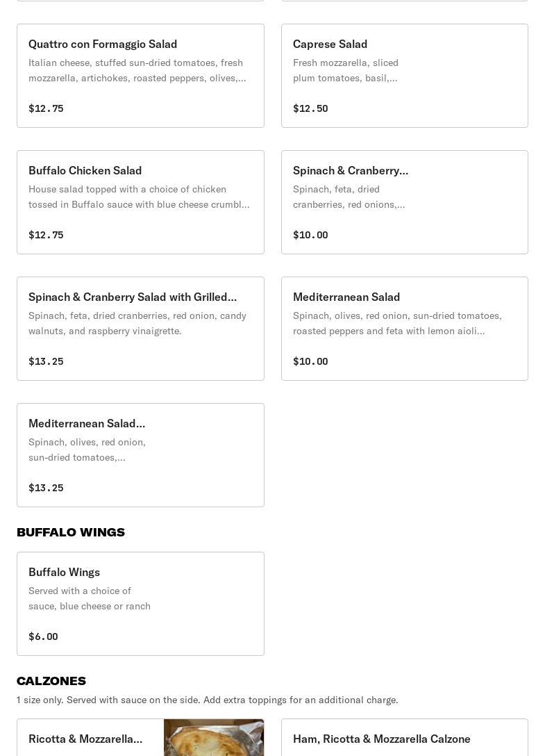View the Ricotta & Mozzarella calzone photo

pos(213,737)
